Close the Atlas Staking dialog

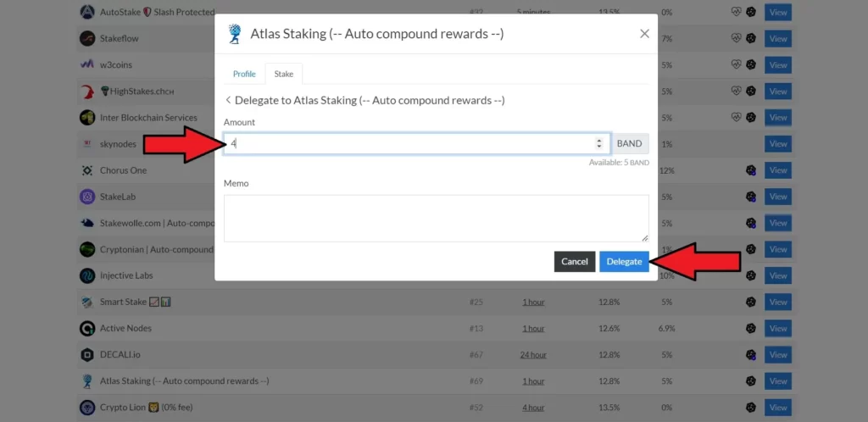(644, 34)
